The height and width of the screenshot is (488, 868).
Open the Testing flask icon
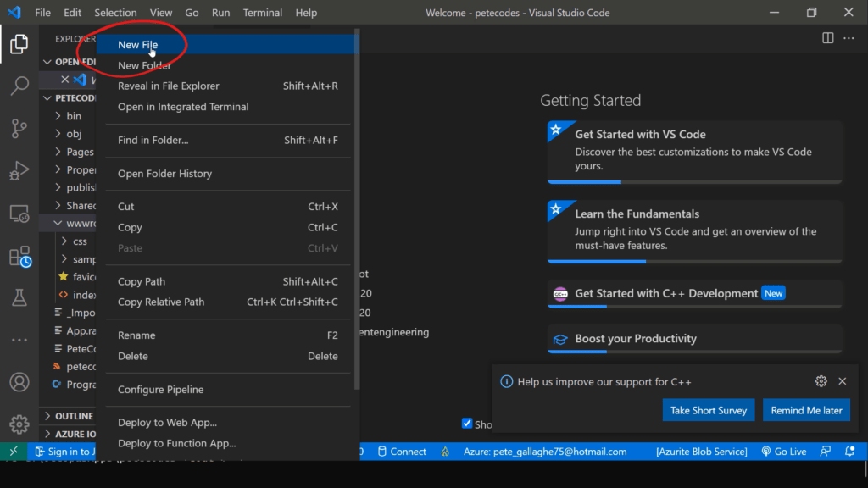pos(19,297)
